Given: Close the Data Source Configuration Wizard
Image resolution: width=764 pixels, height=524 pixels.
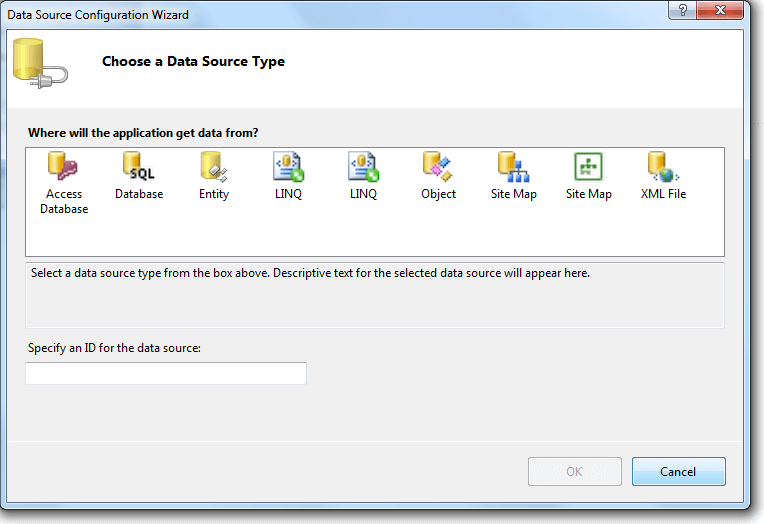Looking at the screenshot, I should point(720,10).
